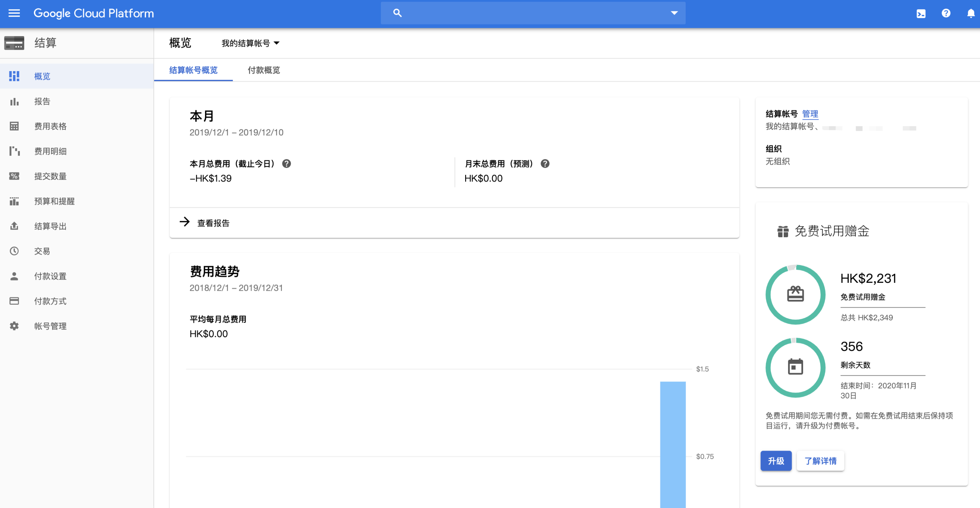Click the –HK$1.39 month-to-date cost
Screen dimensions: 980x508
point(210,178)
